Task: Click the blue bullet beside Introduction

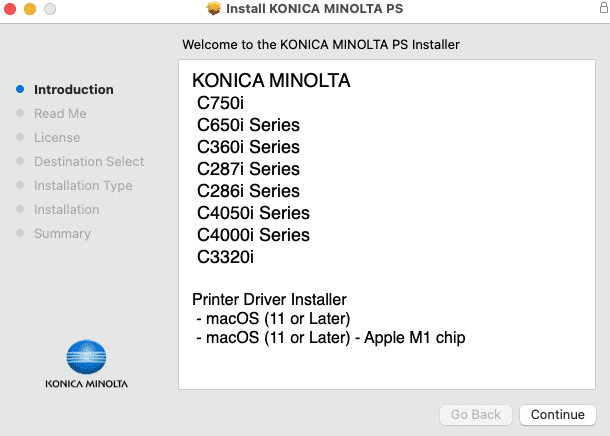Action: [20, 89]
